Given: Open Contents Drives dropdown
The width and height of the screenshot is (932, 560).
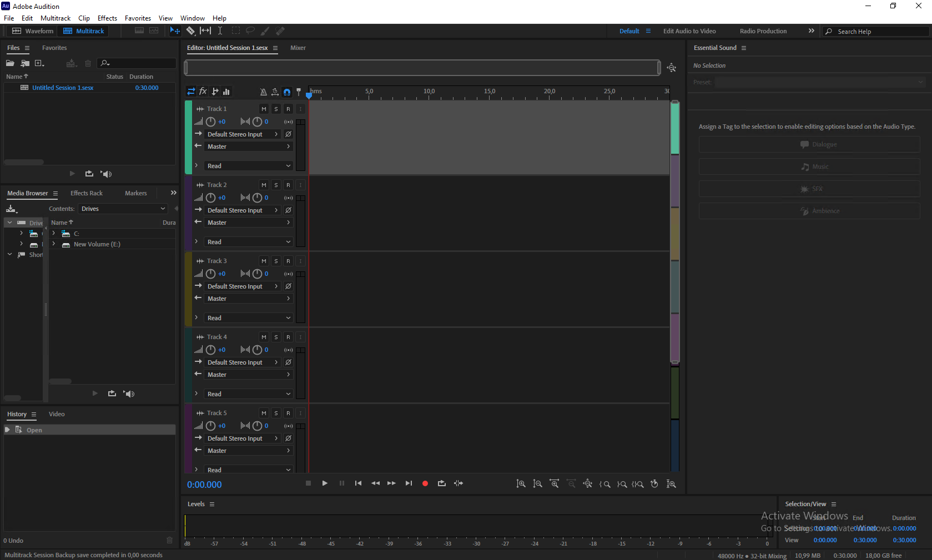Looking at the screenshot, I should coord(123,209).
